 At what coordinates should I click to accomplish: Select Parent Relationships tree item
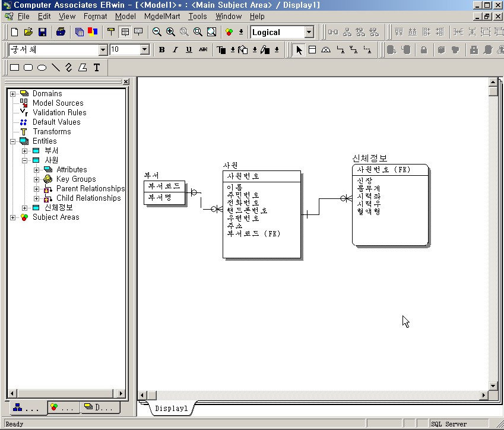[90, 188]
